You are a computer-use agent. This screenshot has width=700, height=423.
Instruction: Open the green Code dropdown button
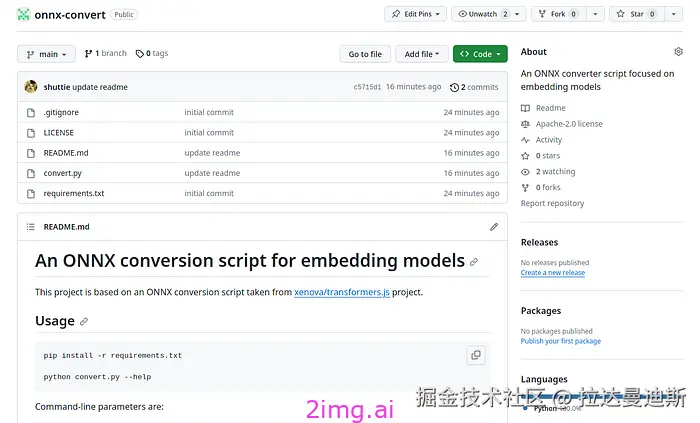coord(480,54)
